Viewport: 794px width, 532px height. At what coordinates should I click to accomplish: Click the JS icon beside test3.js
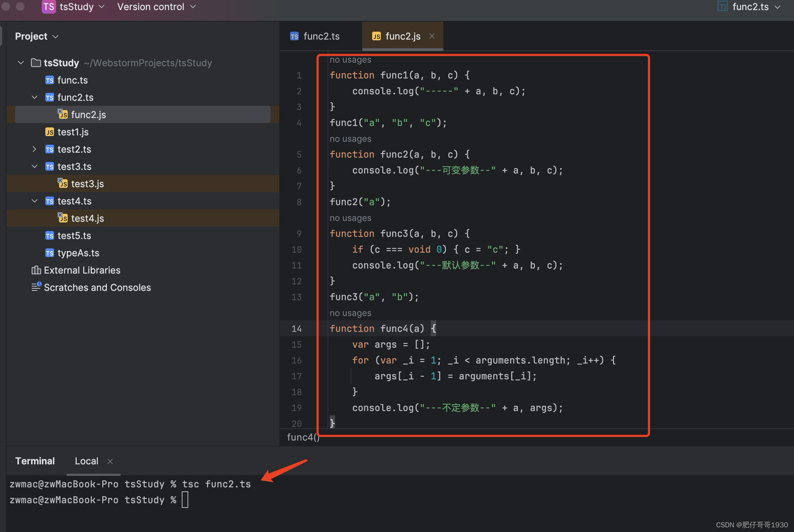tap(63, 183)
